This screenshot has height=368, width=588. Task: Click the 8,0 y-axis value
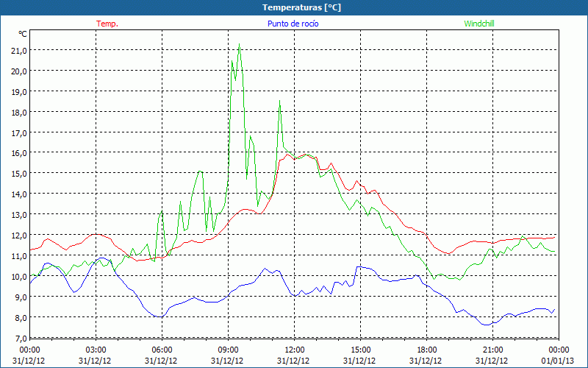(x=21, y=317)
